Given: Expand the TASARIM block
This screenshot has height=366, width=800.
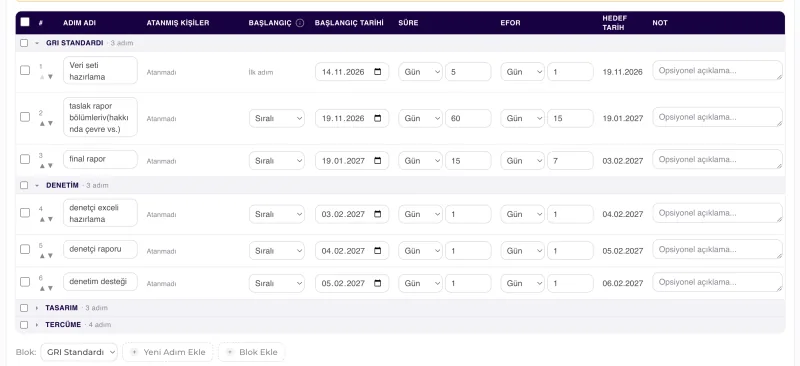Looking at the screenshot, I should pos(37,308).
